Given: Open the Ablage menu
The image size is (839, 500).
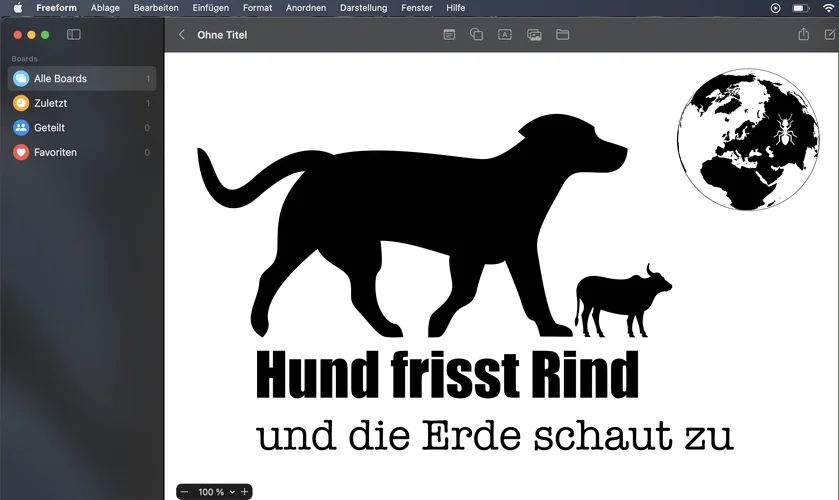Looking at the screenshot, I should (x=105, y=8).
